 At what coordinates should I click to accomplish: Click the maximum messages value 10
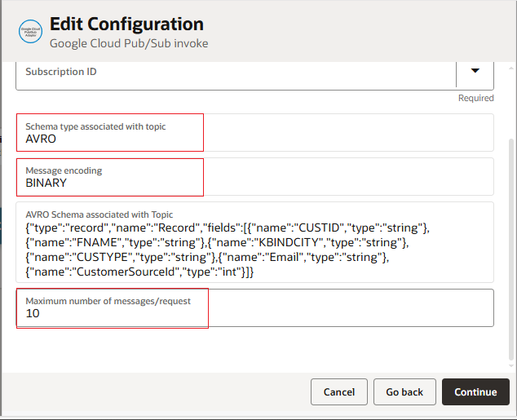click(x=33, y=313)
